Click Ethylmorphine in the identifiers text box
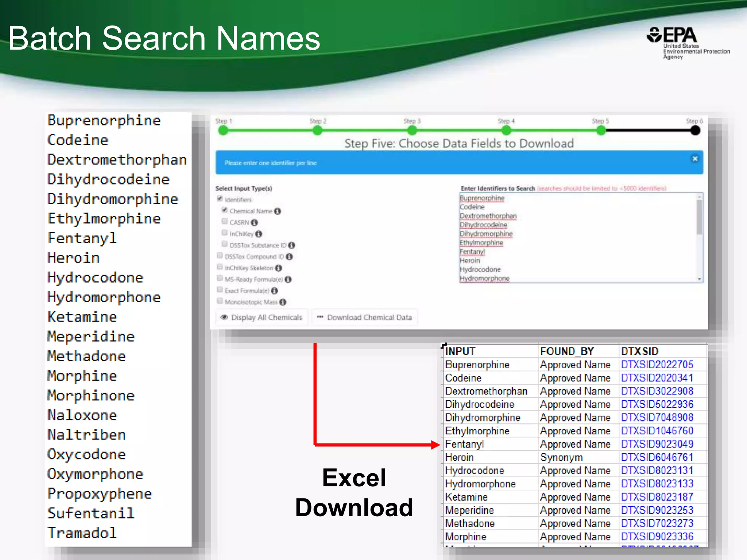Screen dimensions: 747x560 (481, 243)
